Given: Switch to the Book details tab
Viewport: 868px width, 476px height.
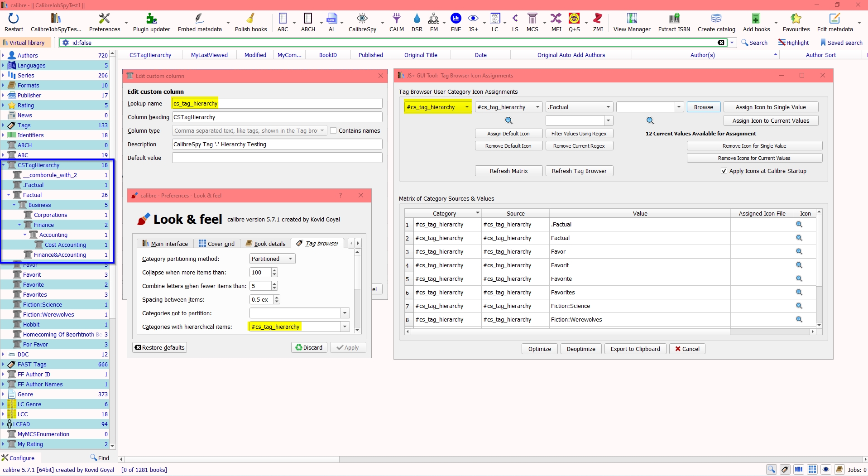Looking at the screenshot, I should tap(265, 244).
